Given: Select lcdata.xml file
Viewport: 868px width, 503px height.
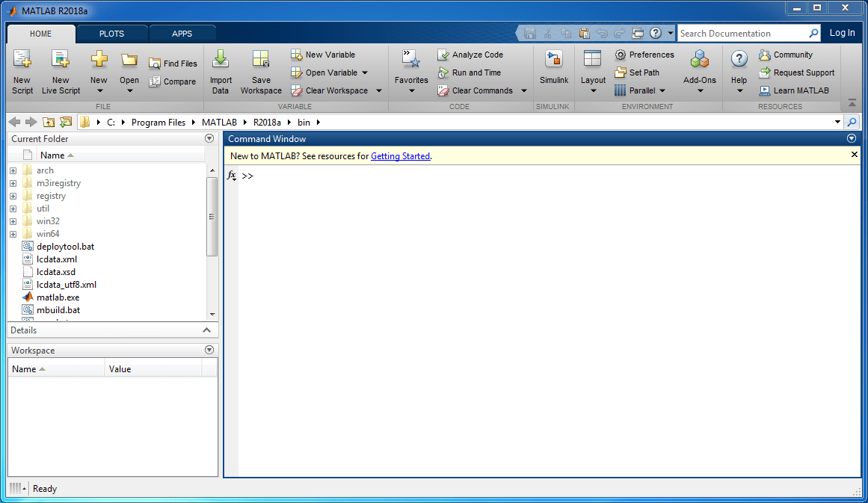Looking at the screenshot, I should click(x=57, y=259).
